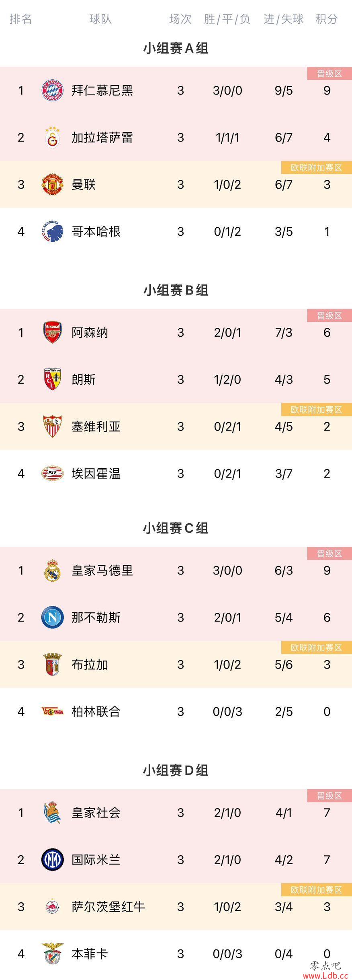Click the Benfica eagle crest
This screenshot has width=352, height=980.
click(53, 953)
